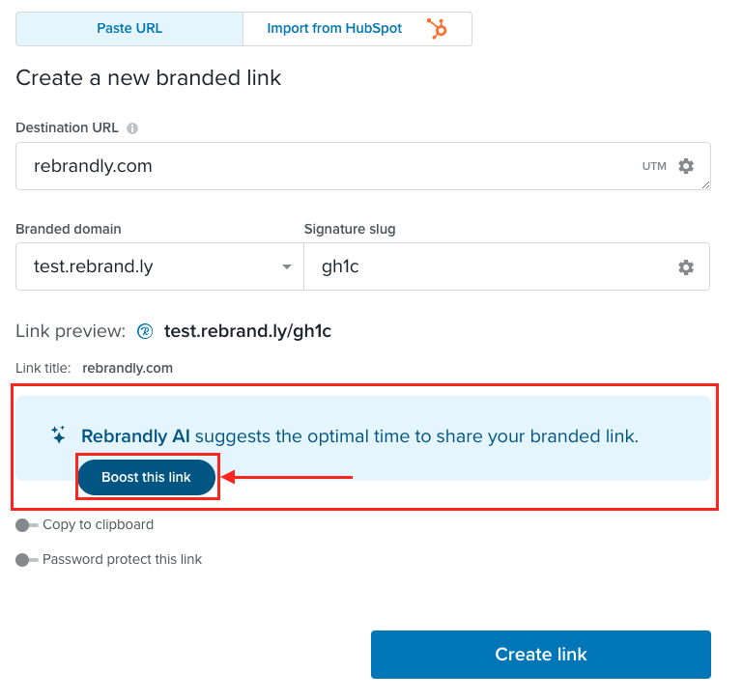Image resolution: width=743 pixels, height=700 pixels.
Task: Focus the Destination URL text field
Action: [x=363, y=166]
